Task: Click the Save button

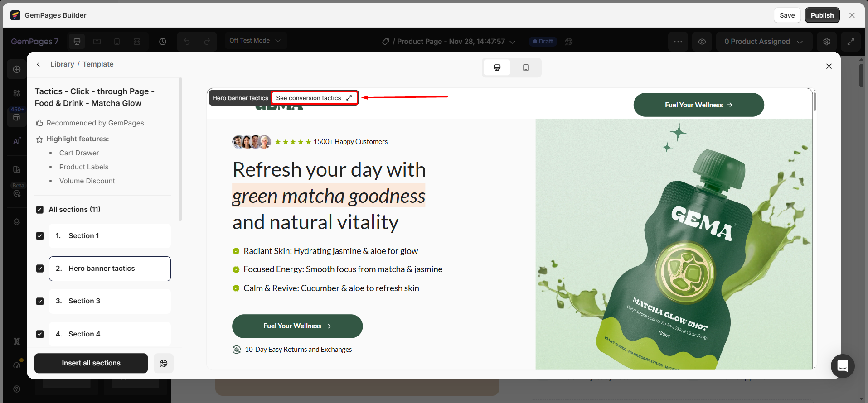Action: tap(787, 15)
